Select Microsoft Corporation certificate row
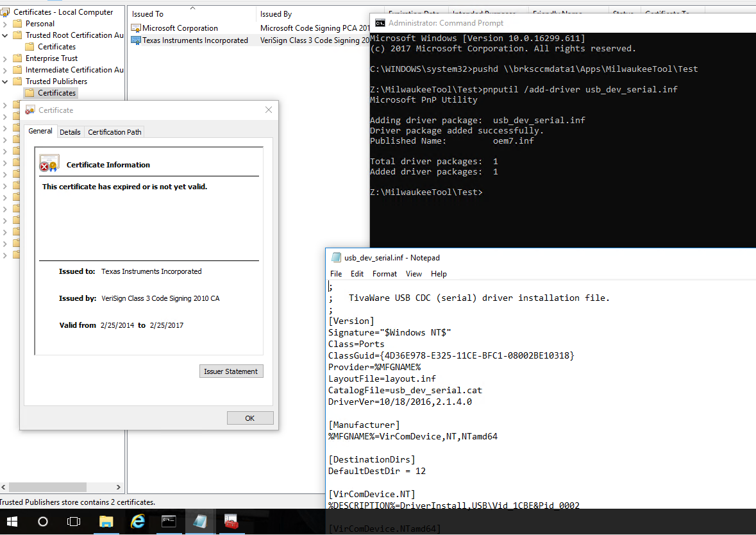This screenshot has height=535, width=756. [x=249, y=28]
